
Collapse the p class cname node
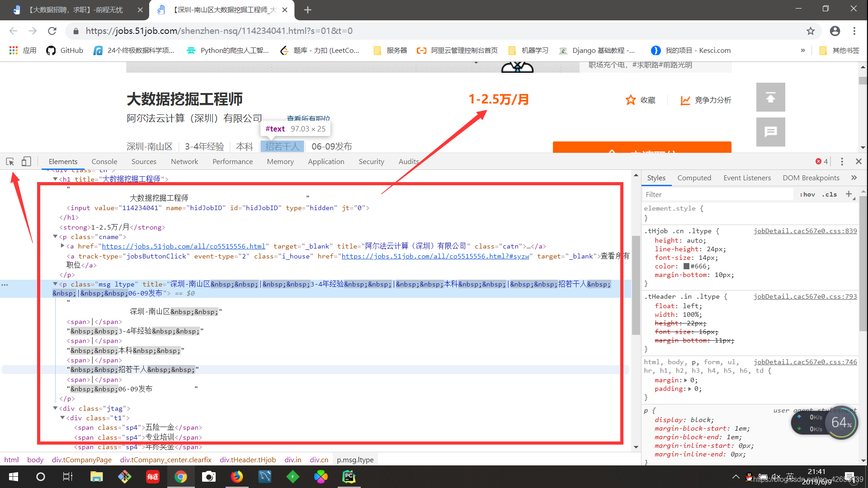coord(55,236)
